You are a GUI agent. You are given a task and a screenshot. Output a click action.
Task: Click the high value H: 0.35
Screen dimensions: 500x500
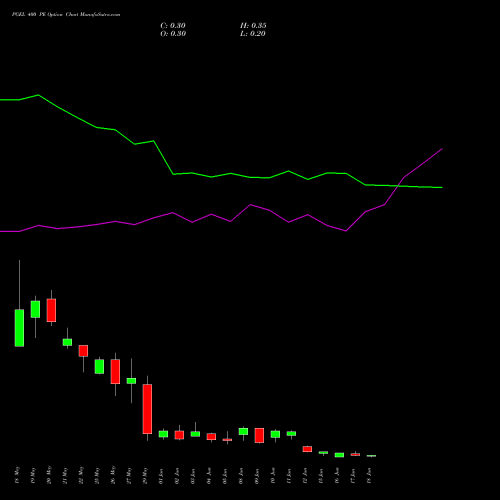253,26
